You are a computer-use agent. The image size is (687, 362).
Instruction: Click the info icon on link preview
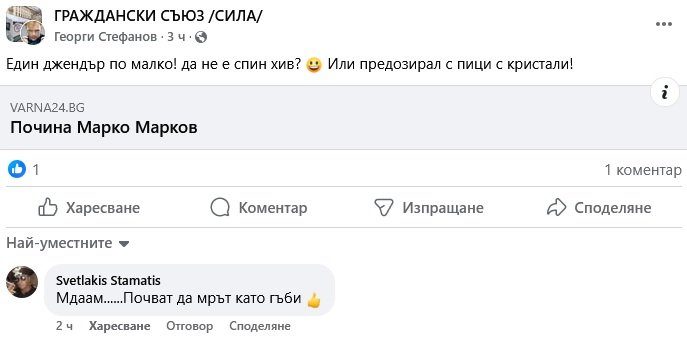click(665, 92)
